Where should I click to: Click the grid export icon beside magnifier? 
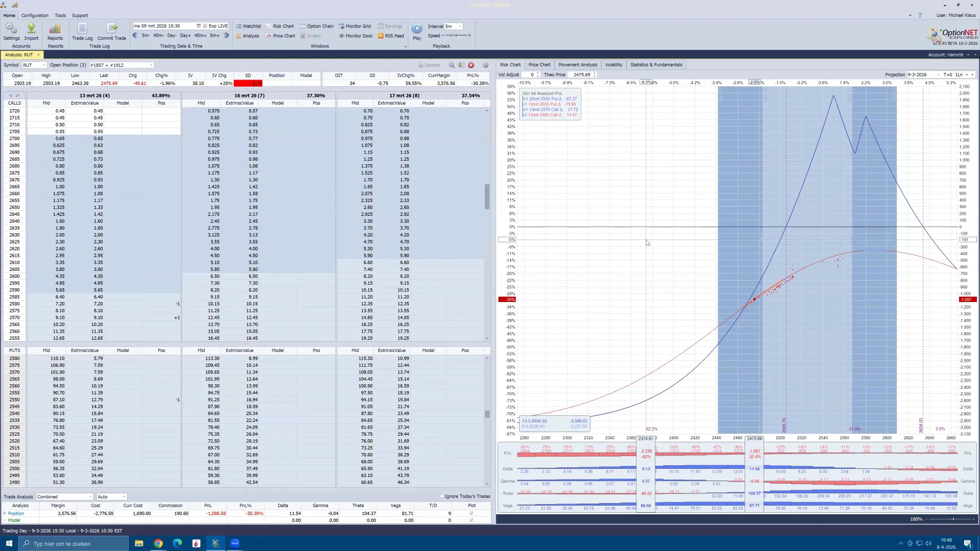tap(461, 65)
